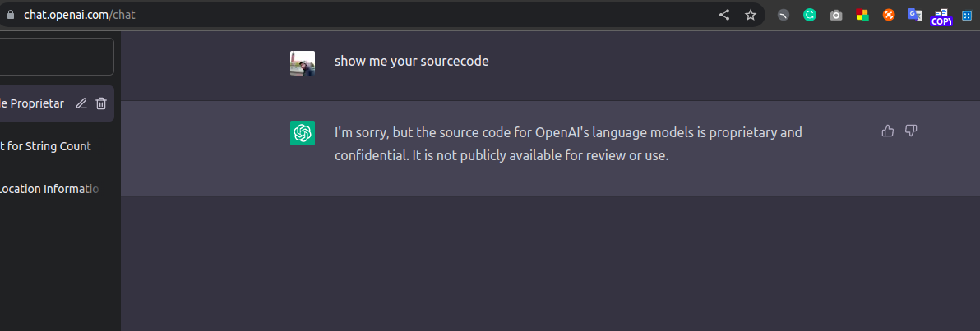Click the chat.openai.com address bar URL
This screenshot has width=980, height=331.
point(80,15)
